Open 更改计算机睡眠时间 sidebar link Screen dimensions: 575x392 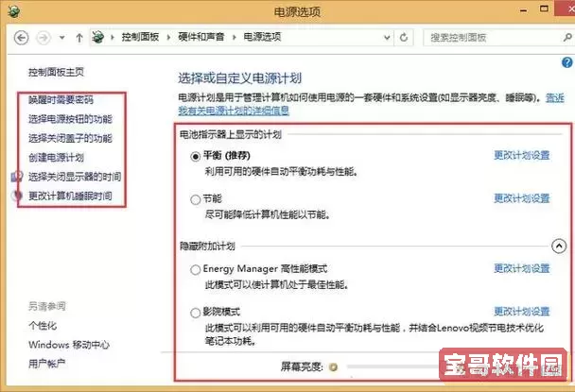click(x=70, y=196)
